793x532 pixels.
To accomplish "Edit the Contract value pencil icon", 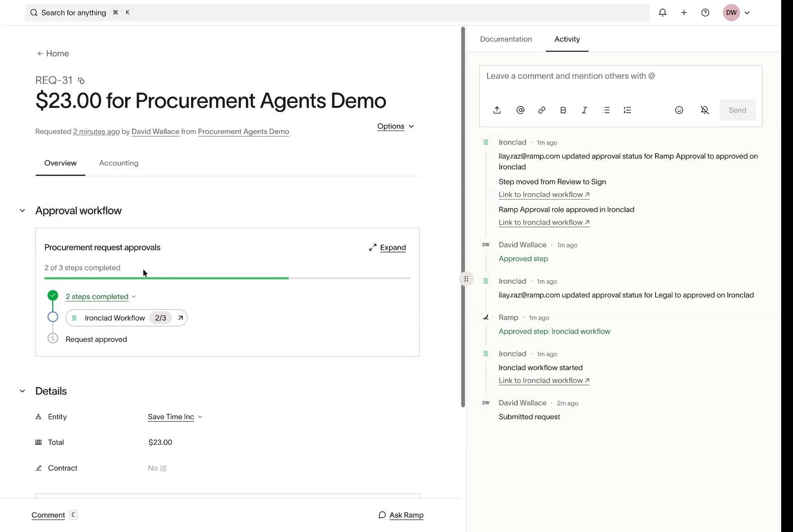I will pos(164,468).
